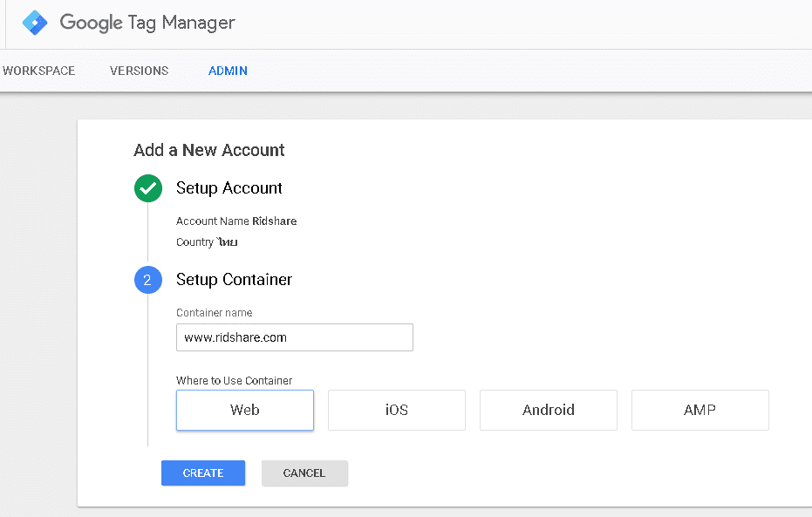
Task: Click the Container name label
Action: point(215,313)
